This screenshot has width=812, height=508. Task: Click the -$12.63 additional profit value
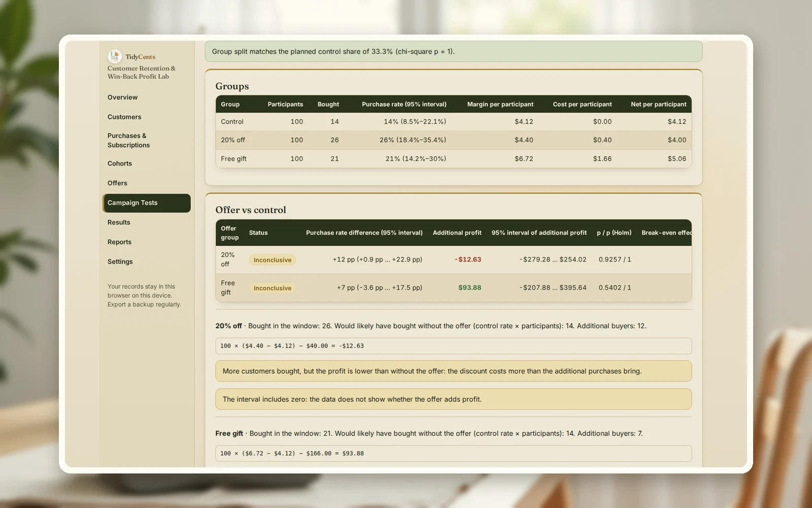tap(468, 260)
